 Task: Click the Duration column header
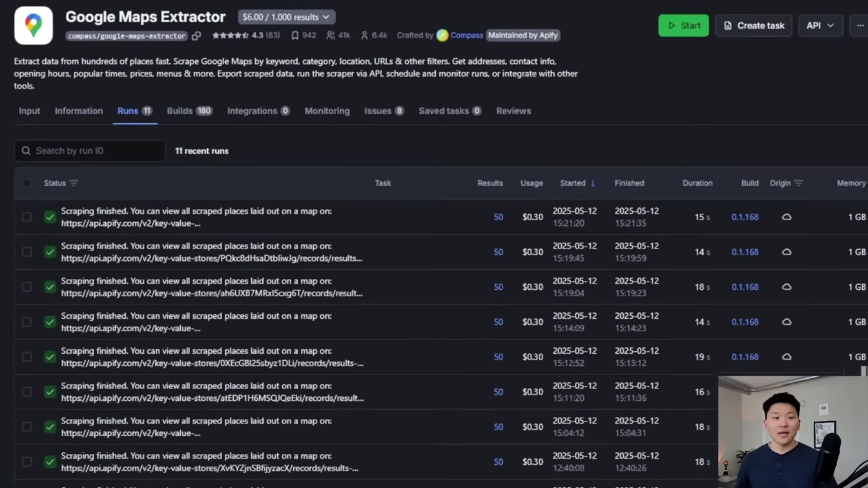point(697,183)
